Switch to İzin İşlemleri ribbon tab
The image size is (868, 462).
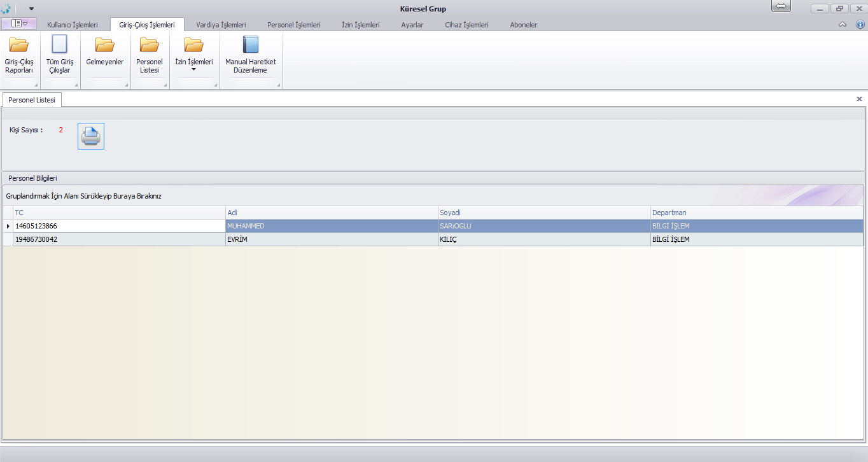click(x=360, y=25)
